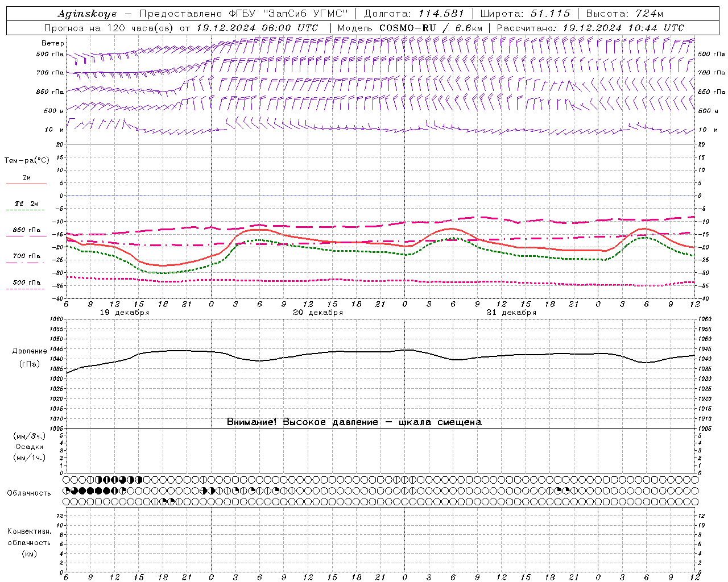Click the dashed line sample under 'Td 2м'
This screenshot has height=582, width=728.
click(x=26, y=210)
